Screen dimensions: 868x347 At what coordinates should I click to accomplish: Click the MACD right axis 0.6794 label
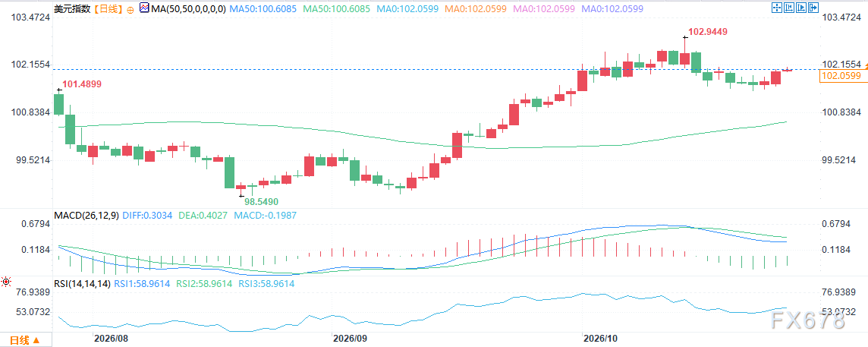[835, 225]
